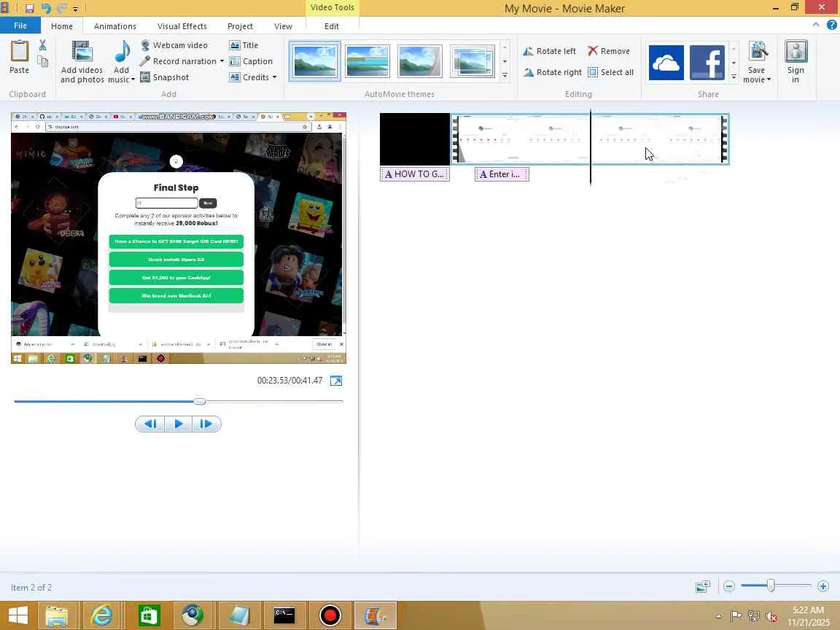Viewport: 840px width, 630px height.
Task: Undo the last action in title bar
Action: [x=46, y=8]
